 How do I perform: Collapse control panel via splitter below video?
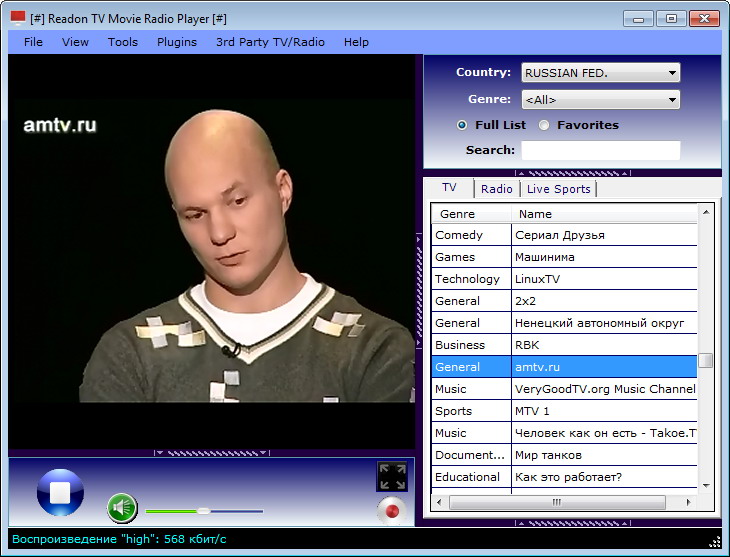pyautogui.click(x=212, y=453)
